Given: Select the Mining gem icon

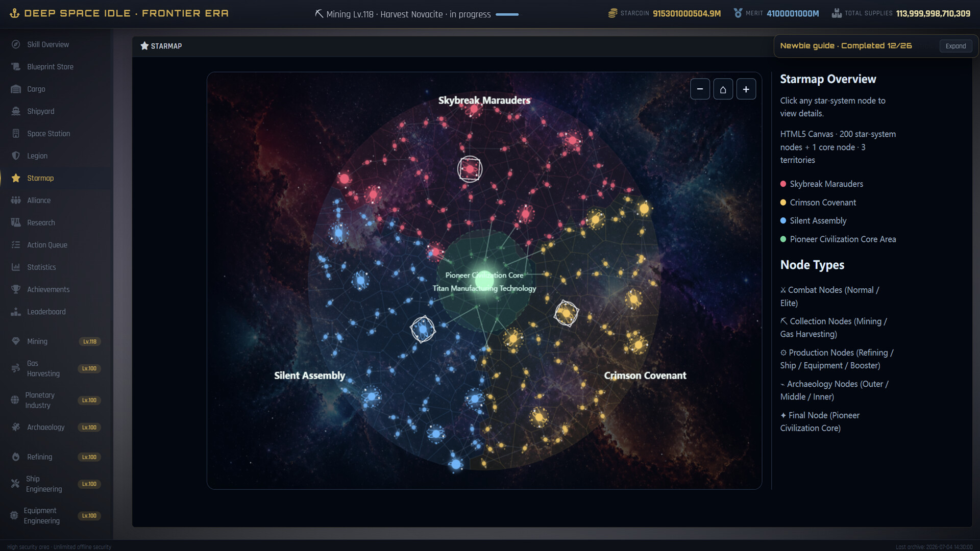Looking at the screenshot, I should [16, 341].
